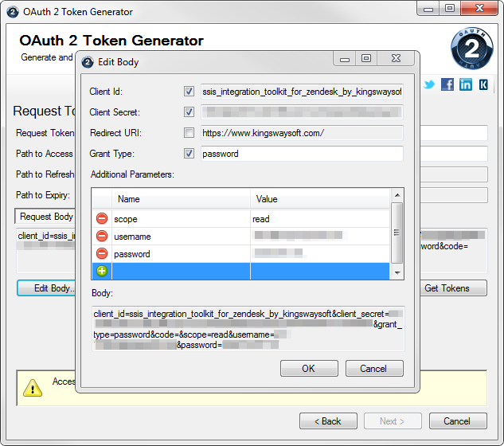Enable the Redirect URI checkbox

click(x=189, y=132)
